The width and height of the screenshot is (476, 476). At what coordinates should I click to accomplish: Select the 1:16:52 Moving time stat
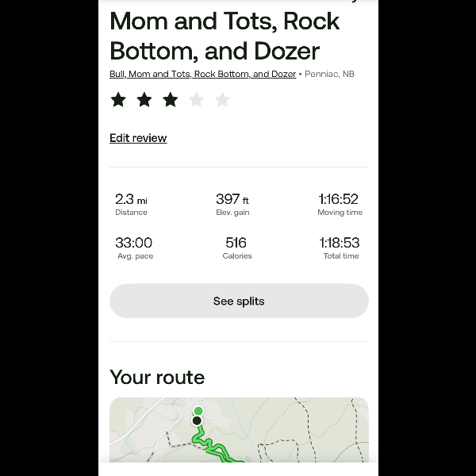coord(339,204)
